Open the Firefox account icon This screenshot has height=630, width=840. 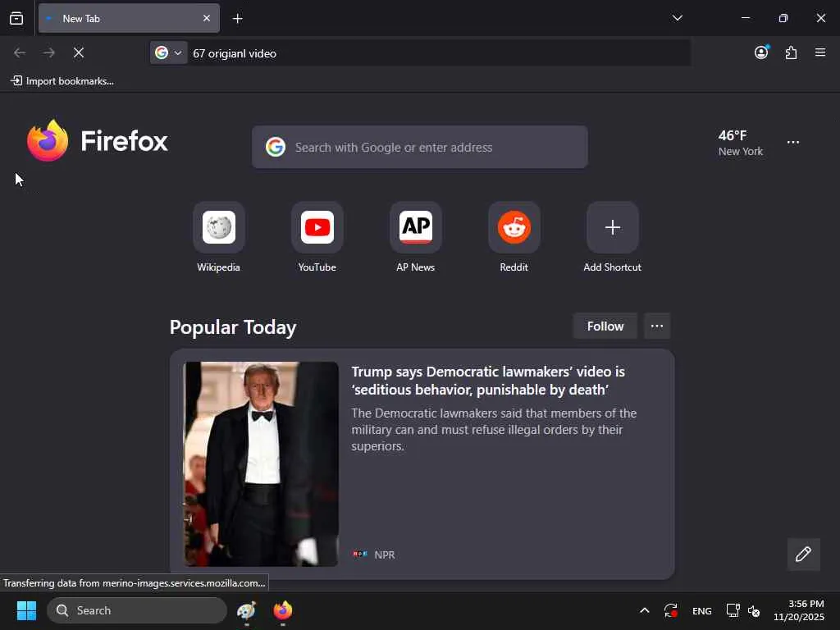click(761, 52)
